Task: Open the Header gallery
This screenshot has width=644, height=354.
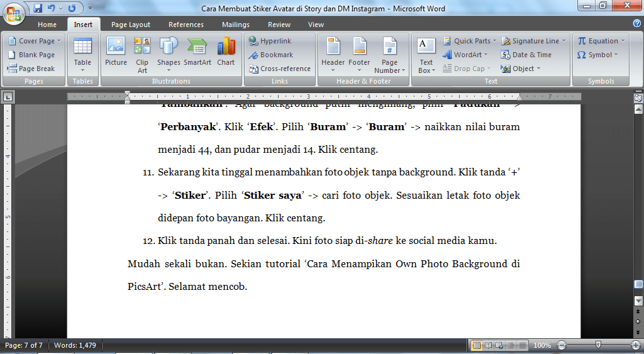Action: [333, 55]
